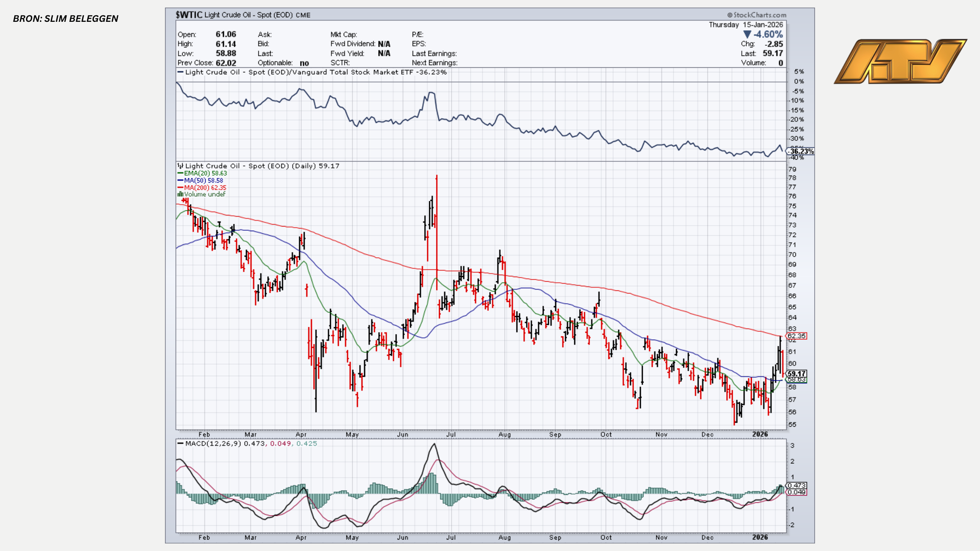Click the 0.473 MACD value tag

tap(797, 485)
